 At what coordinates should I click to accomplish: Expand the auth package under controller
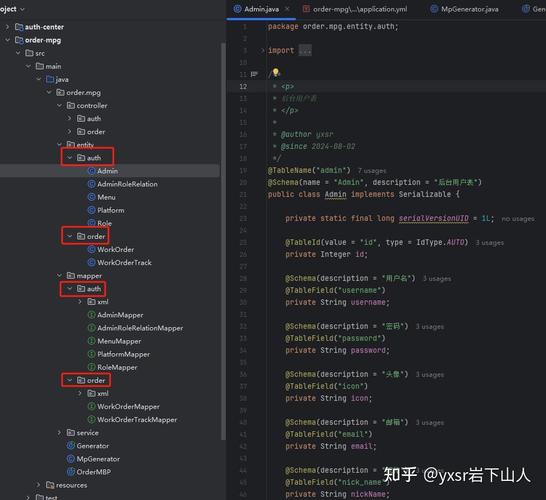(70, 119)
